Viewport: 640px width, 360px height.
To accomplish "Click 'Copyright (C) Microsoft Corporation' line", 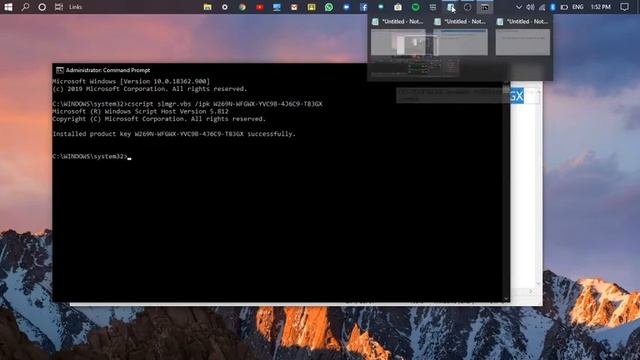I will tap(159, 119).
